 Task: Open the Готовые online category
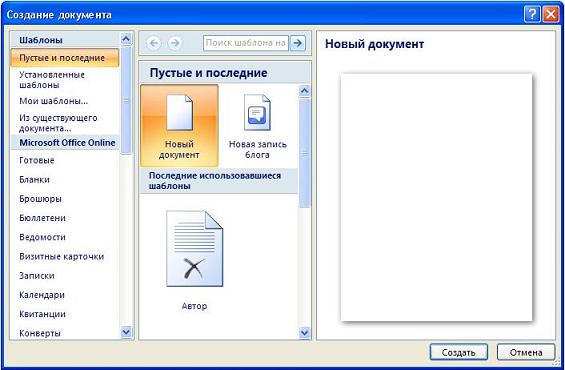(x=37, y=160)
